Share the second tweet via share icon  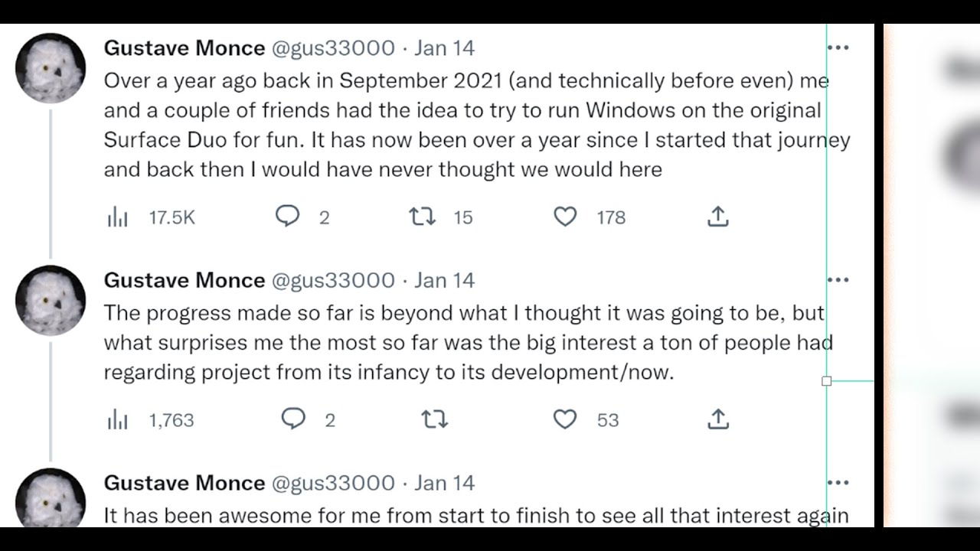tap(717, 419)
